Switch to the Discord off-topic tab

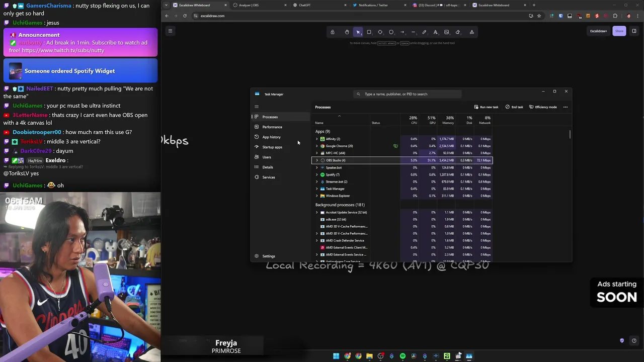pos(440,5)
